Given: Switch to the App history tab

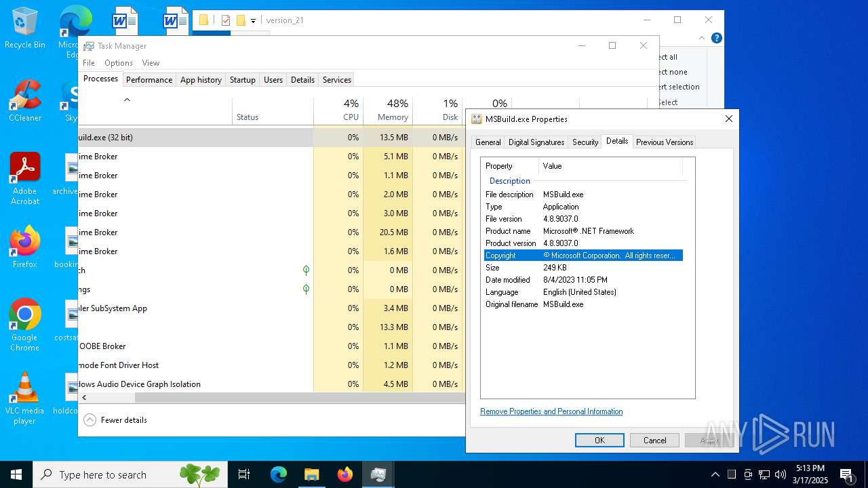Looking at the screenshot, I should point(201,80).
